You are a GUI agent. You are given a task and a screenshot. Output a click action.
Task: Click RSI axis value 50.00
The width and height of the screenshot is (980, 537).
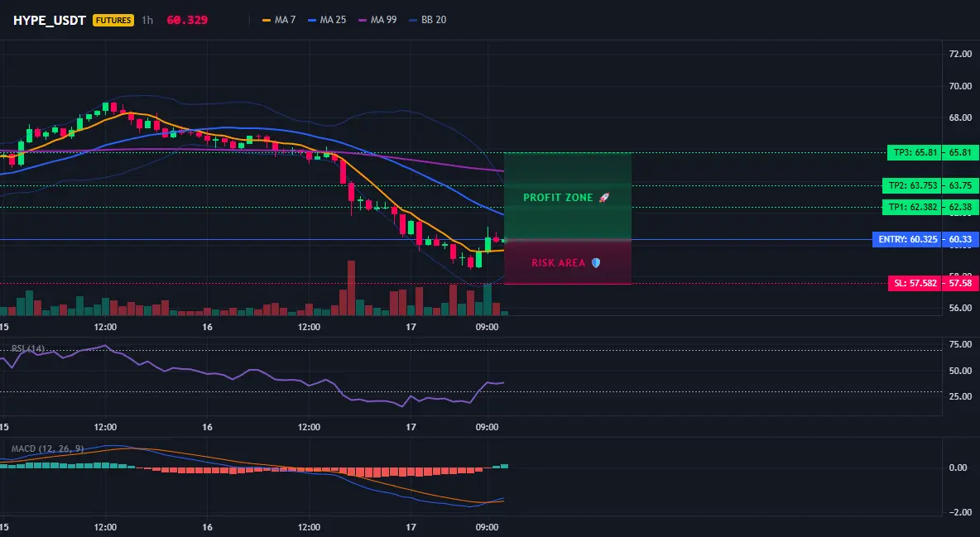(960, 371)
